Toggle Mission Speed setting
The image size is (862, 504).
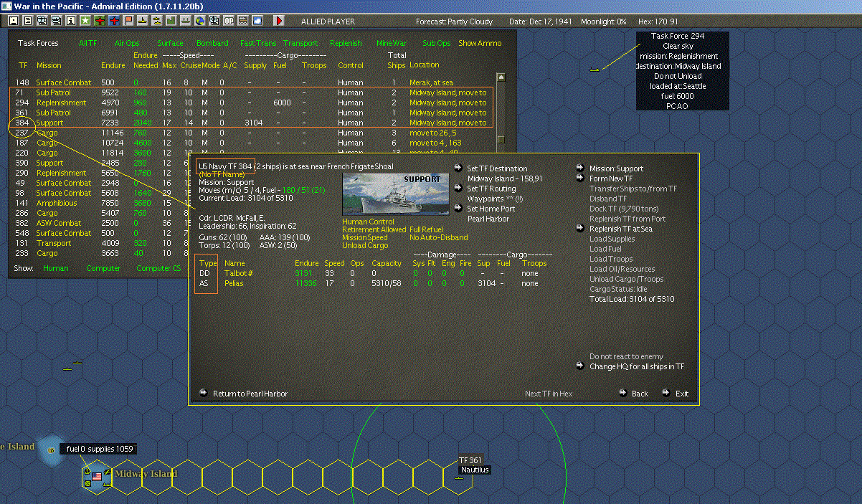click(365, 237)
